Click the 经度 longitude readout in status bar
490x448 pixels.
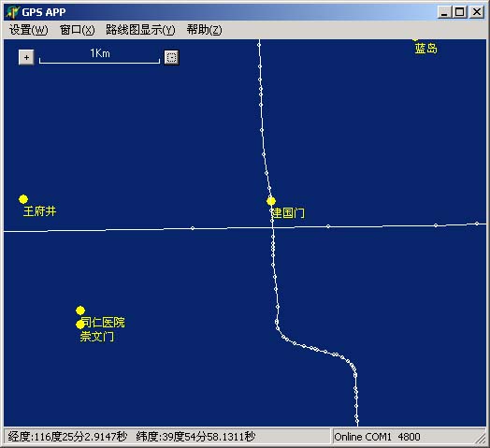(67, 437)
